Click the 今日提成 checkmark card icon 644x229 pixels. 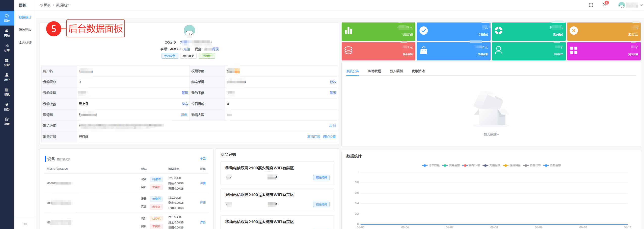pos(424,31)
